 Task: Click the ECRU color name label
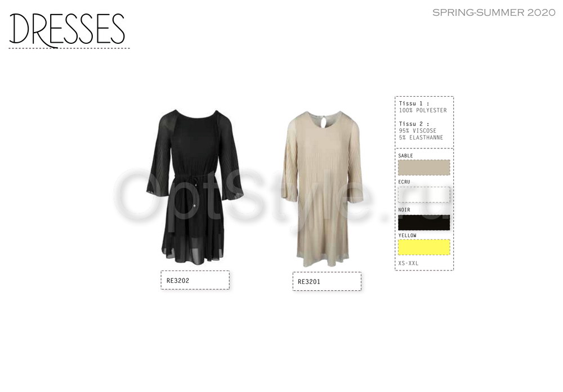(404, 182)
